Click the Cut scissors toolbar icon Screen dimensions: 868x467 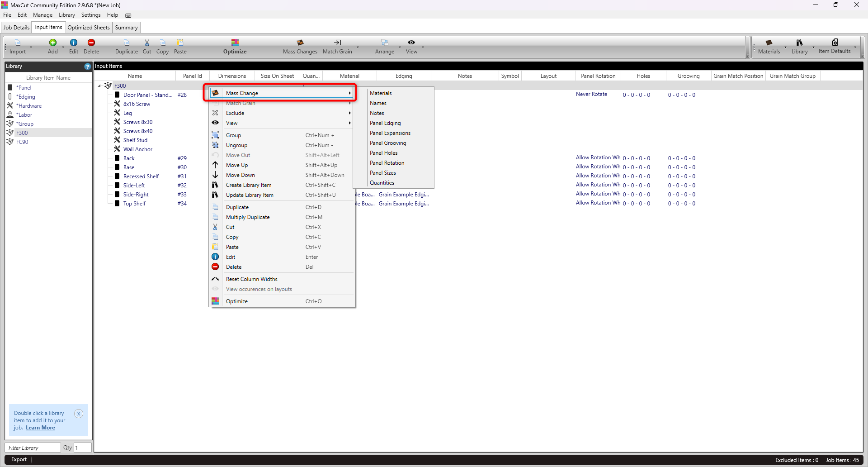(147, 43)
